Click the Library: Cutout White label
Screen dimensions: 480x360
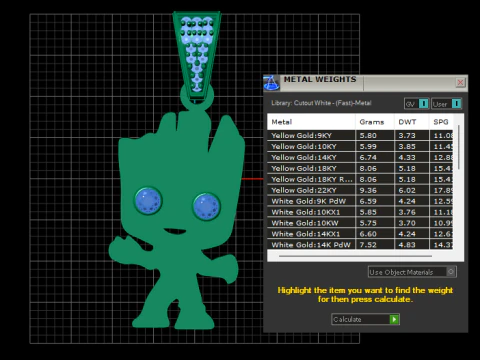321,103
